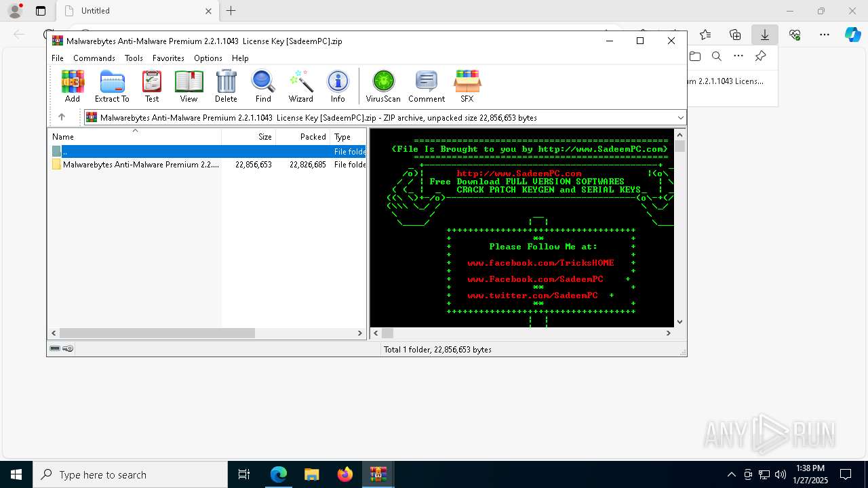Open the File menu
Screen dimensions: 868x488
(58, 58)
